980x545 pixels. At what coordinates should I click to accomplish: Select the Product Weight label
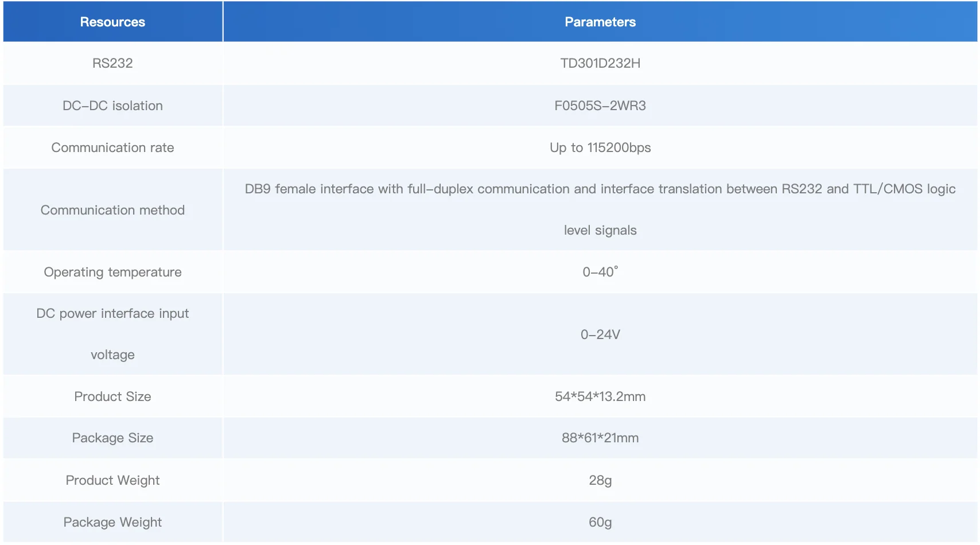[x=112, y=480]
